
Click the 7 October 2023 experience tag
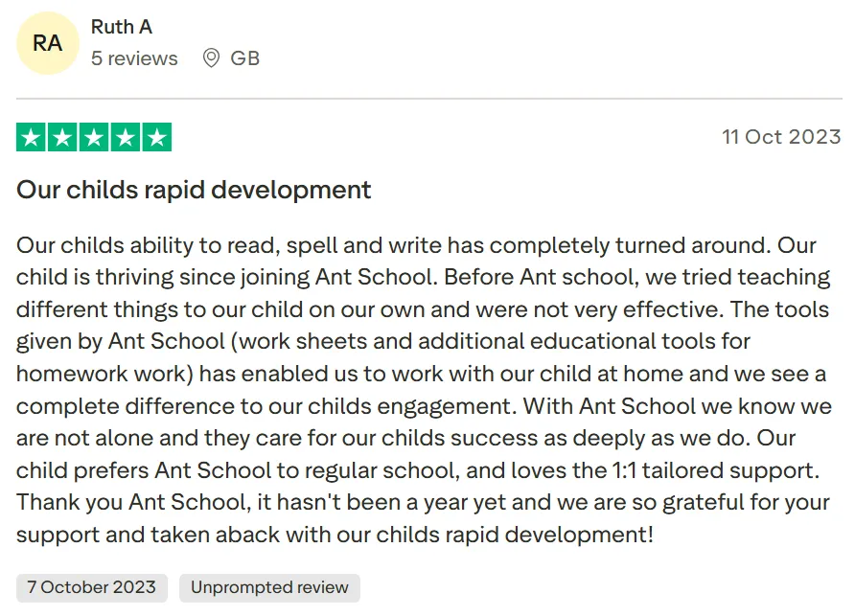[92, 587]
